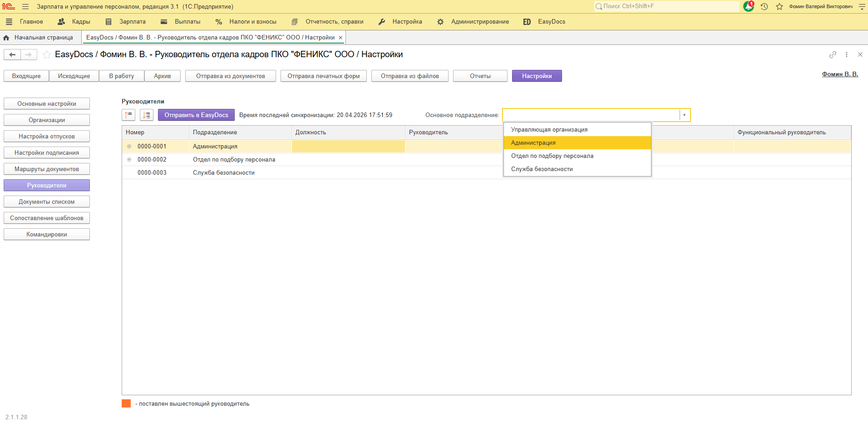Screen dimensions: 868x427
Task: Click the Отправить в EasyDocs button
Action: coord(196,115)
